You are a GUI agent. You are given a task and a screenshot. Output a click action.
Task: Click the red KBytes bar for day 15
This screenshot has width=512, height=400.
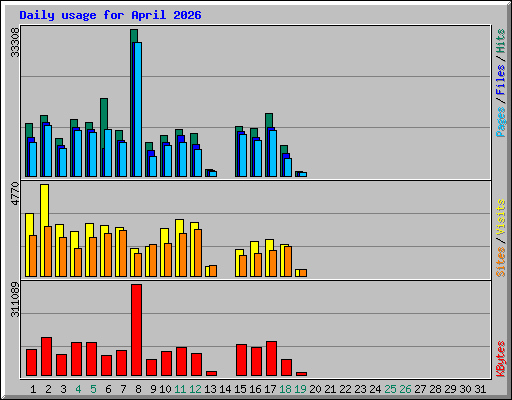241,360
